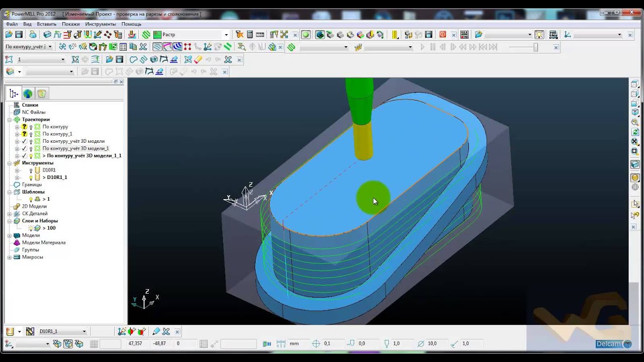This screenshot has width=644, height=362.
Task: Switch to the globe browser tab
Action: tap(28, 94)
